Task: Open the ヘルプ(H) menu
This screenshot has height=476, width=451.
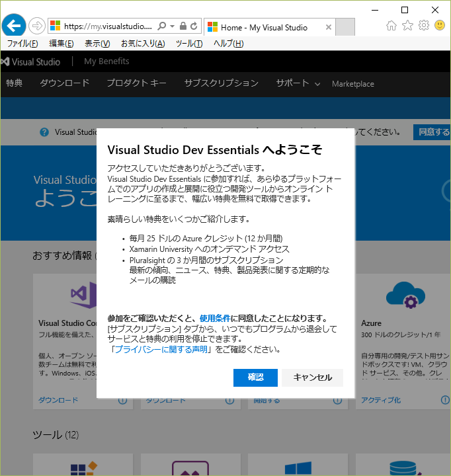Action: coord(228,44)
